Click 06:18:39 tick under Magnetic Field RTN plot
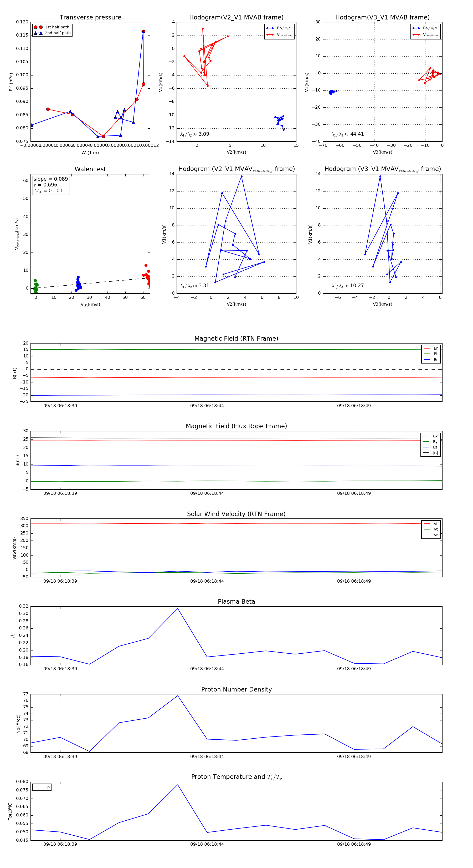Image resolution: width=473 pixels, height=868 pixels. coord(60,406)
